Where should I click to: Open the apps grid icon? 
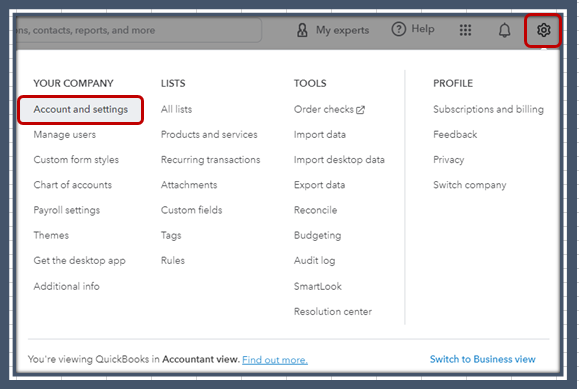point(465,30)
